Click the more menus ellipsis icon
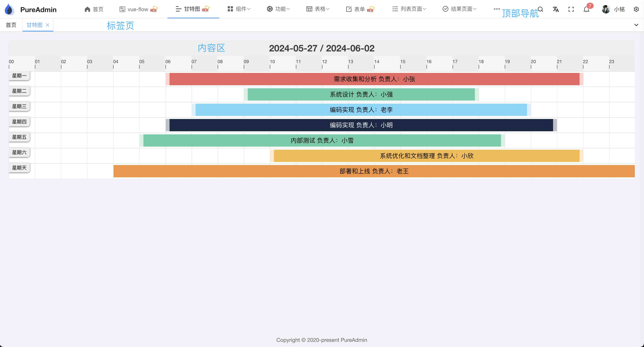The image size is (644, 347). coord(497,9)
